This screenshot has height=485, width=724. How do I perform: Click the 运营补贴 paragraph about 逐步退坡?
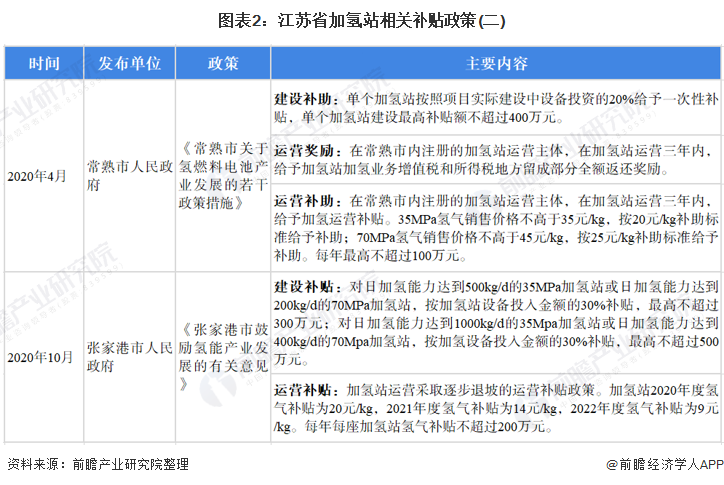[496, 407]
